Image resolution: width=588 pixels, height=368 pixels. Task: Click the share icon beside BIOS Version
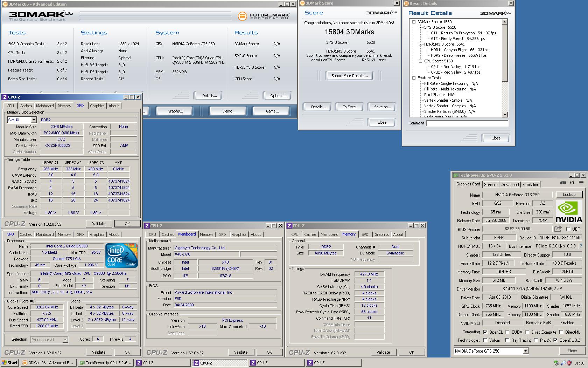click(558, 229)
